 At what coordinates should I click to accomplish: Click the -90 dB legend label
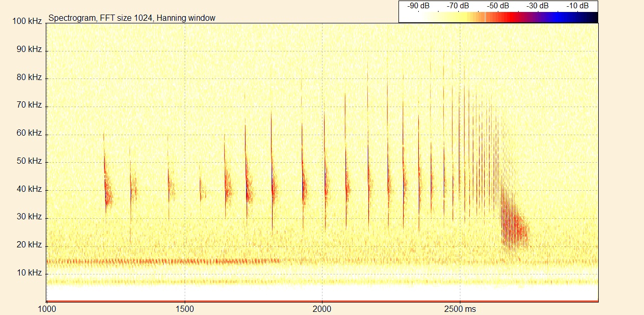point(418,6)
